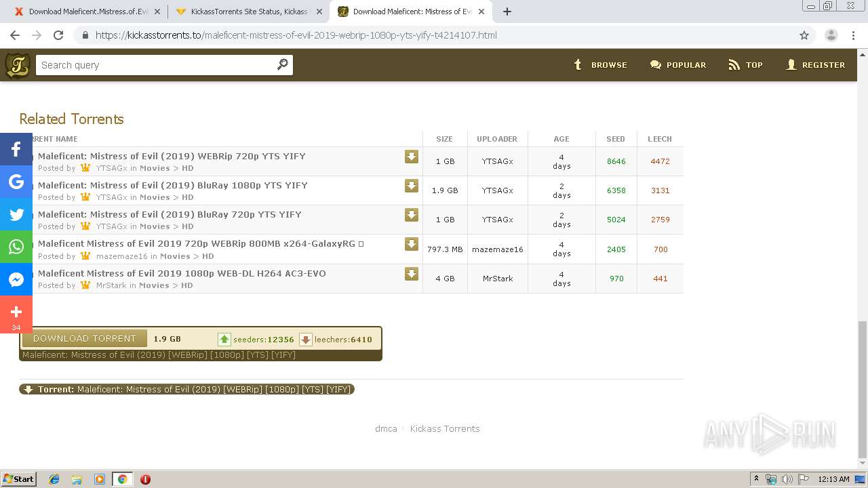Click the Windows Start button
The width and height of the screenshot is (868, 488).
[x=19, y=479]
